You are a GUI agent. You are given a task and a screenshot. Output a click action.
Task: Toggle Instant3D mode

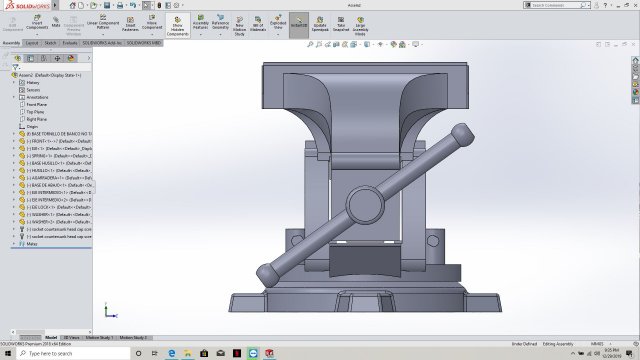[x=299, y=25]
